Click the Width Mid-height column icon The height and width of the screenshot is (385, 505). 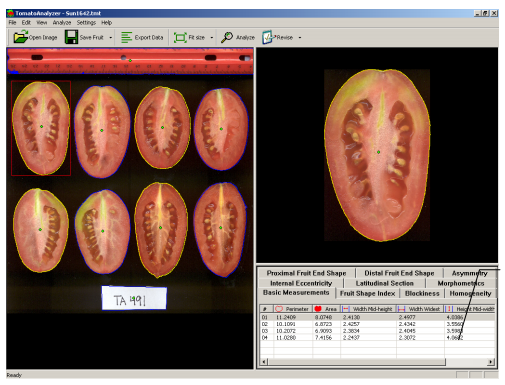point(346,309)
